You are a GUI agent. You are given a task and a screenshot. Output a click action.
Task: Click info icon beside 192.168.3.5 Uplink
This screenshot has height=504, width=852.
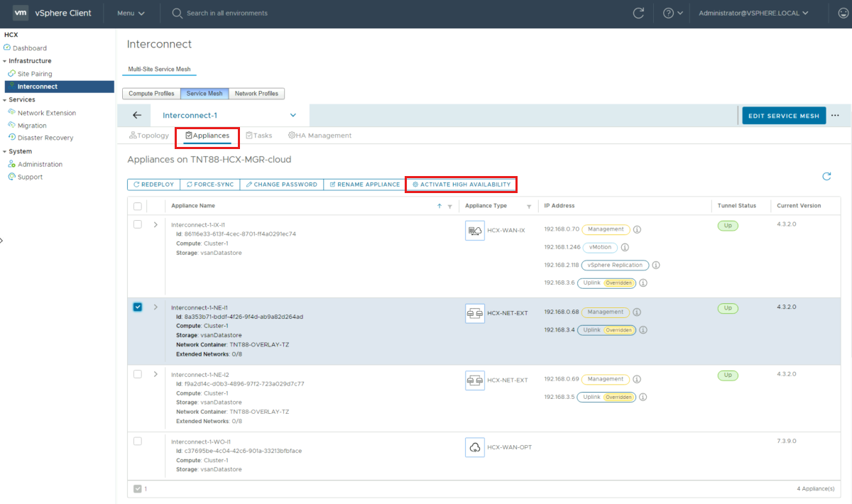[x=643, y=398]
